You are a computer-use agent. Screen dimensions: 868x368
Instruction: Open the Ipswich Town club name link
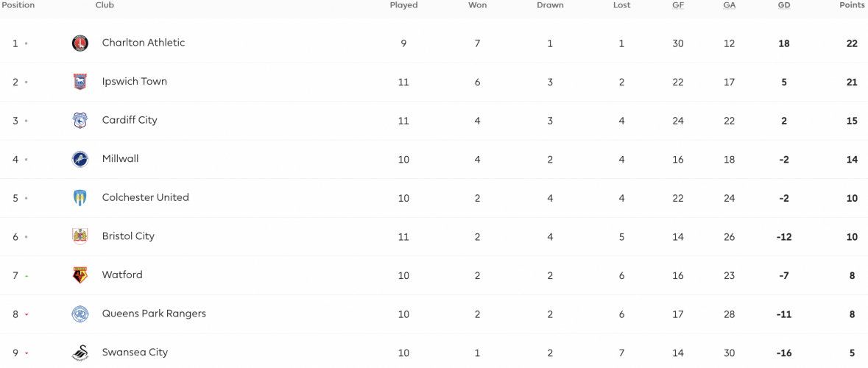(x=135, y=82)
